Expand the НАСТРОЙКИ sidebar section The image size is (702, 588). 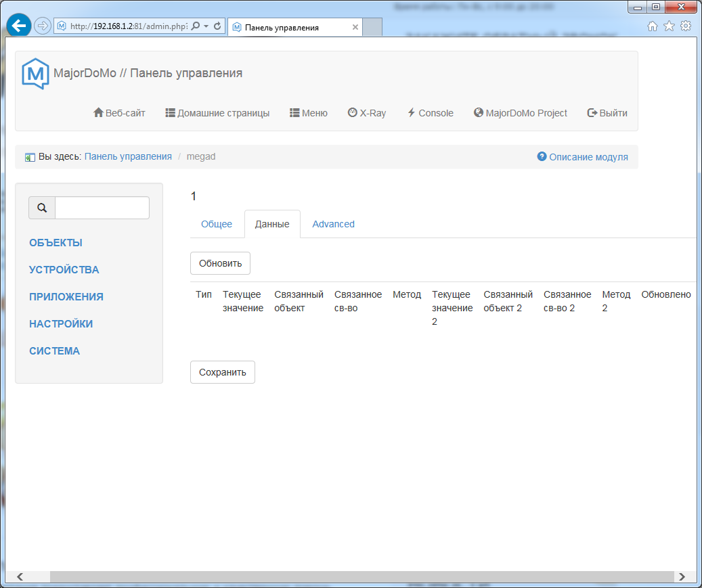(61, 324)
